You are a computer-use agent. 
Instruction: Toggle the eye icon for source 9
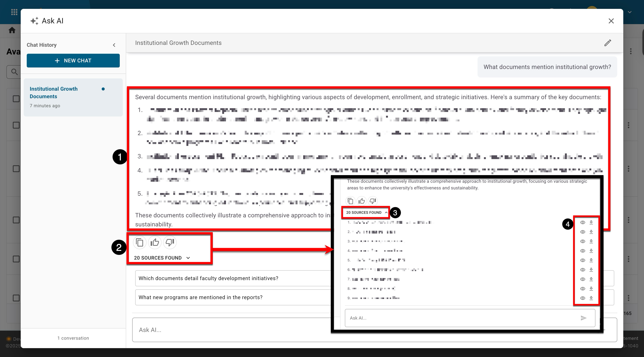(x=582, y=298)
